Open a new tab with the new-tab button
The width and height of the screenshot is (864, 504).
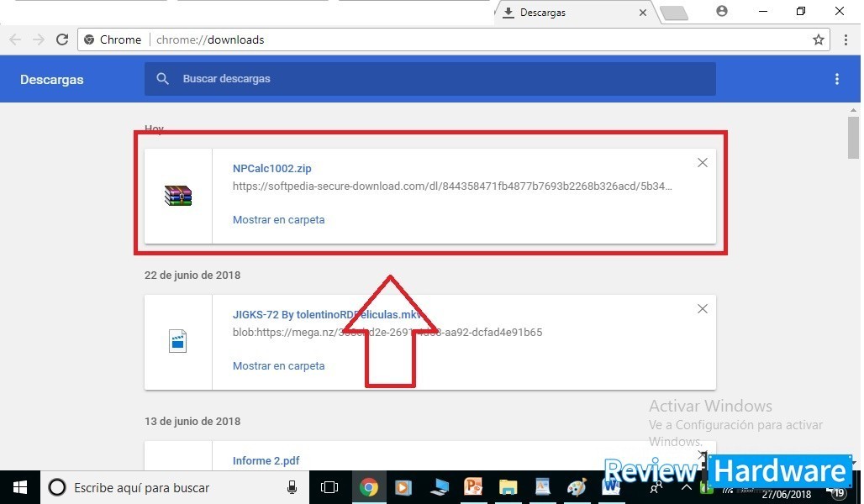click(x=673, y=13)
